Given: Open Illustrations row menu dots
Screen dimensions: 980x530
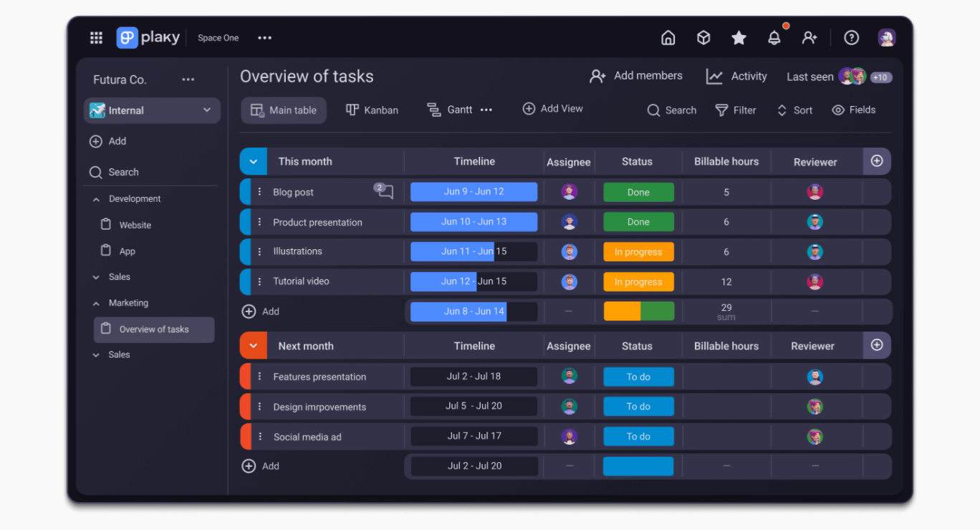Looking at the screenshot, I should click(x=259, y=251).
